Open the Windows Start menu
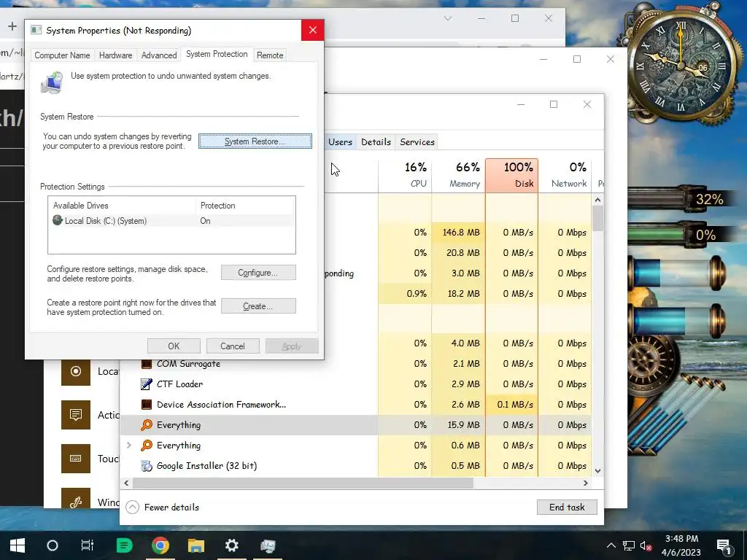The image size is (747, 560). (x=18, y=545)
